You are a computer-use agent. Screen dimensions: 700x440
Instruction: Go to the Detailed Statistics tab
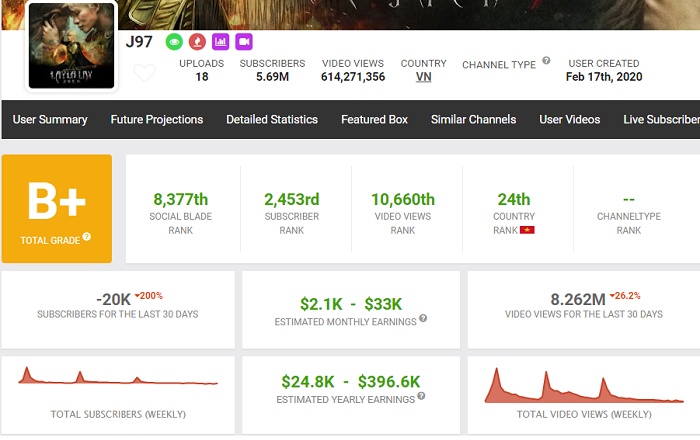click(x=272, y=120)
